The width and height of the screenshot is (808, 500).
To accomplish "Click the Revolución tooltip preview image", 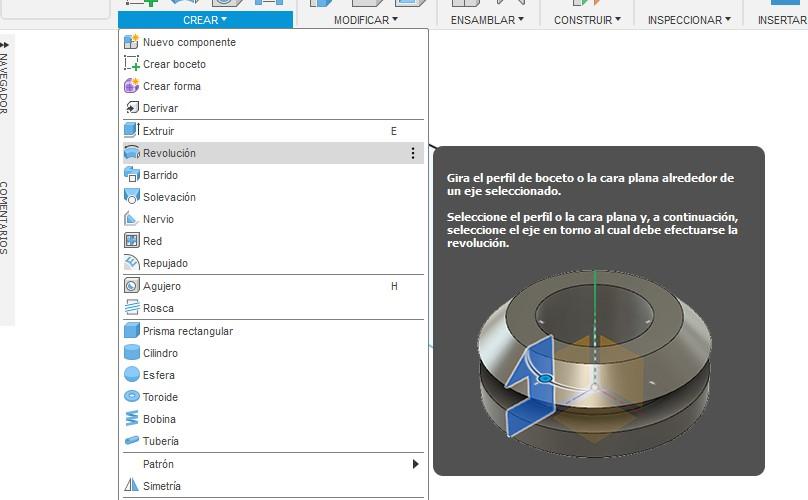I will [x=595, y=363].
